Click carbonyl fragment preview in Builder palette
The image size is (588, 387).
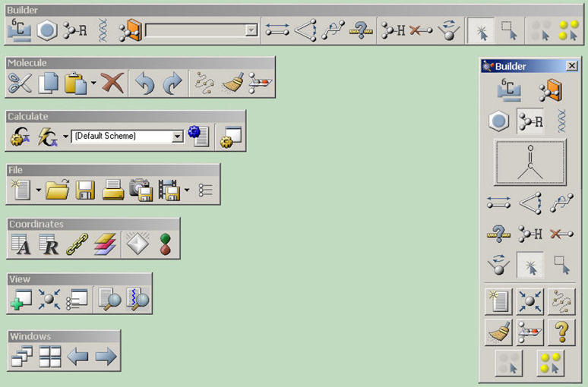[x=530, y=162]
